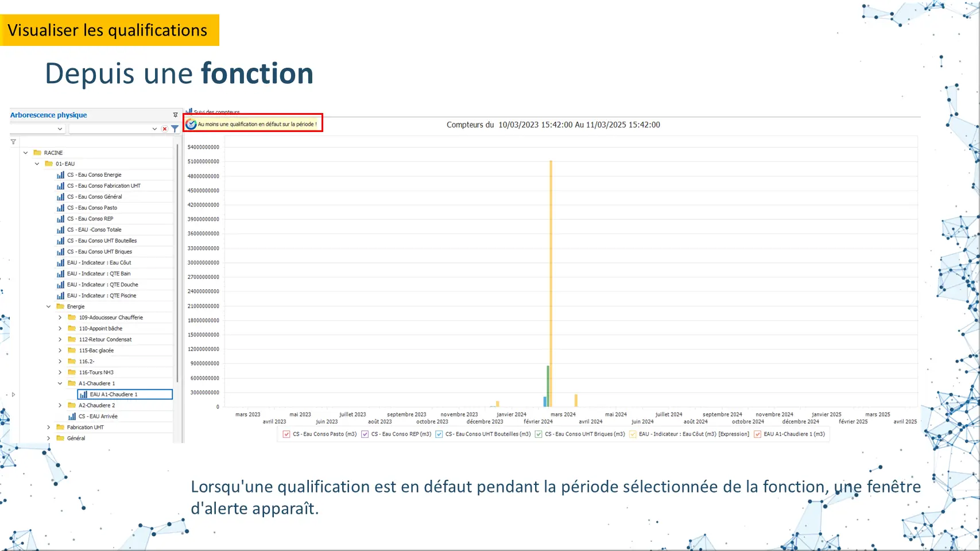This screenshot has height=551, width=980.
Task: Click the RACINE folder icon
Action: tap(37, 153)
